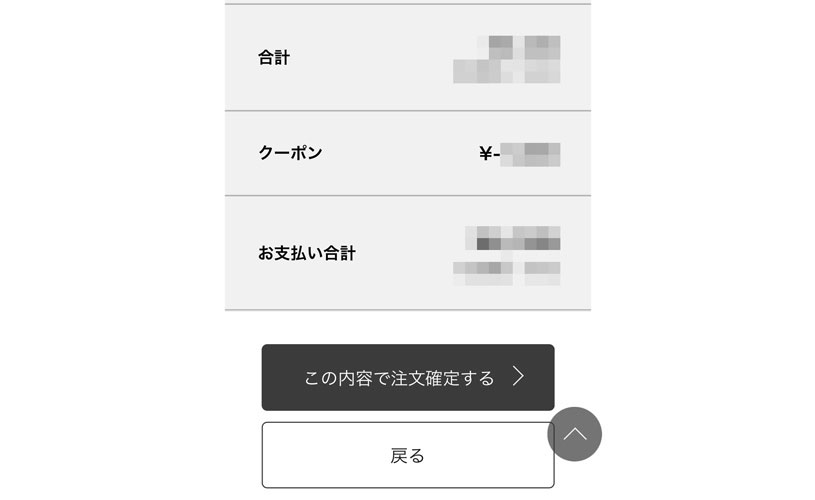Click the right chevron on the order confirm button
Viewport: 815px width, 500px height.
(518, 376)
